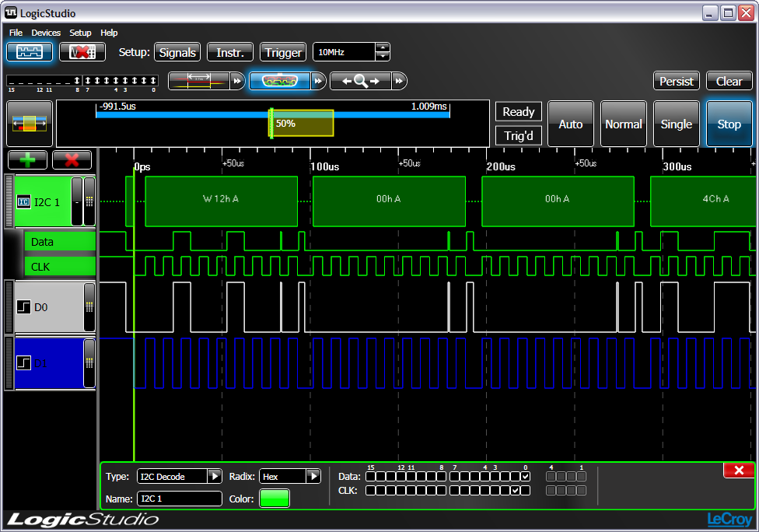Toggle channel 8 activity indicator
Image resolution: width=759 pixels, height=532 pixels.
[x=77, y=80]
